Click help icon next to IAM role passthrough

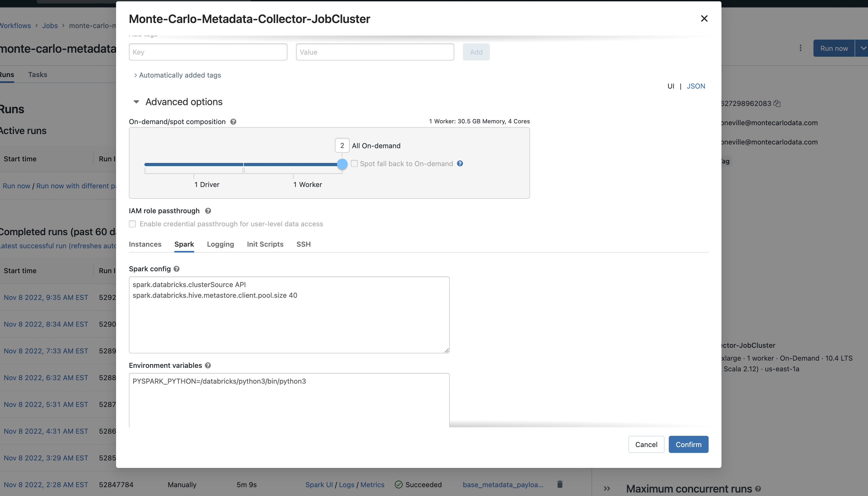click(x=208, y=211)
